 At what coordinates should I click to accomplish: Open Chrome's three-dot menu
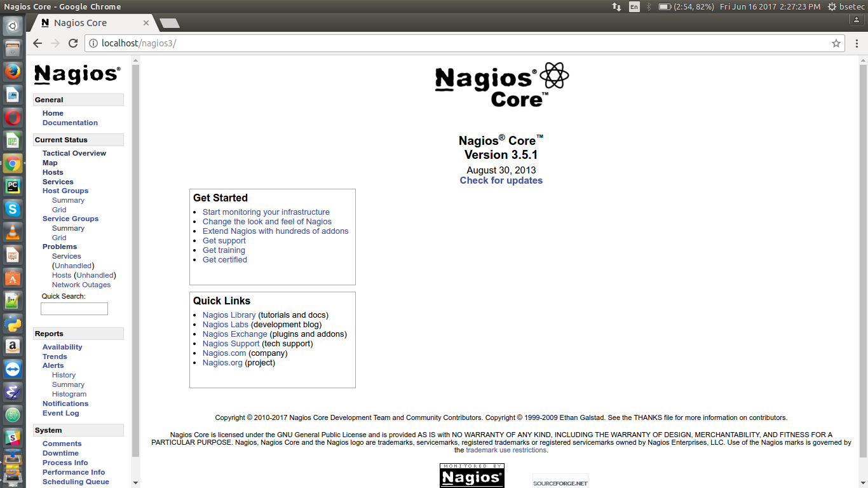point(855,43)
